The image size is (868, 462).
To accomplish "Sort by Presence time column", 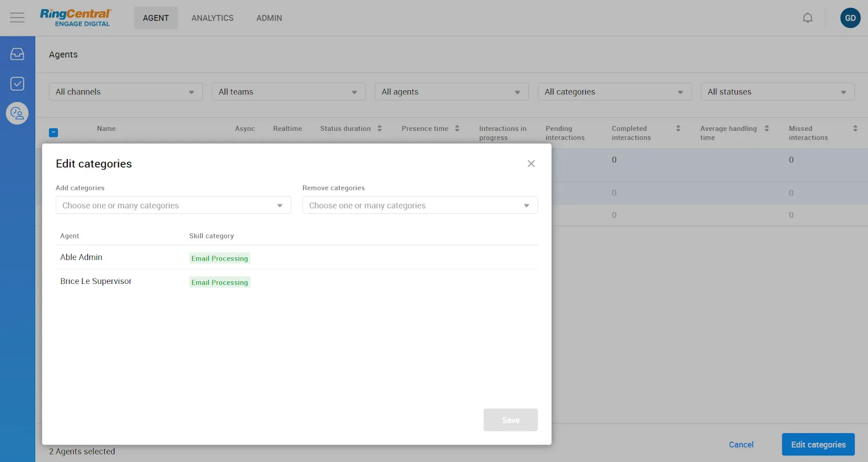I will (x=457, y=129).
